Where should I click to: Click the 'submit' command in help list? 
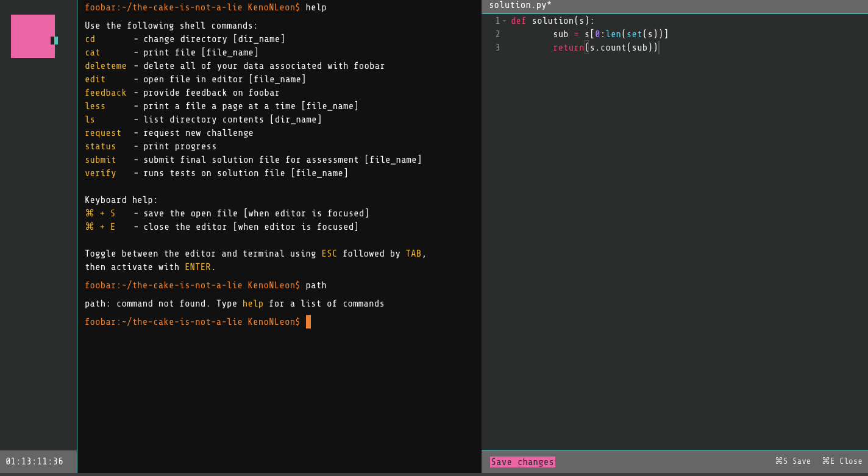tap(101, 160)
